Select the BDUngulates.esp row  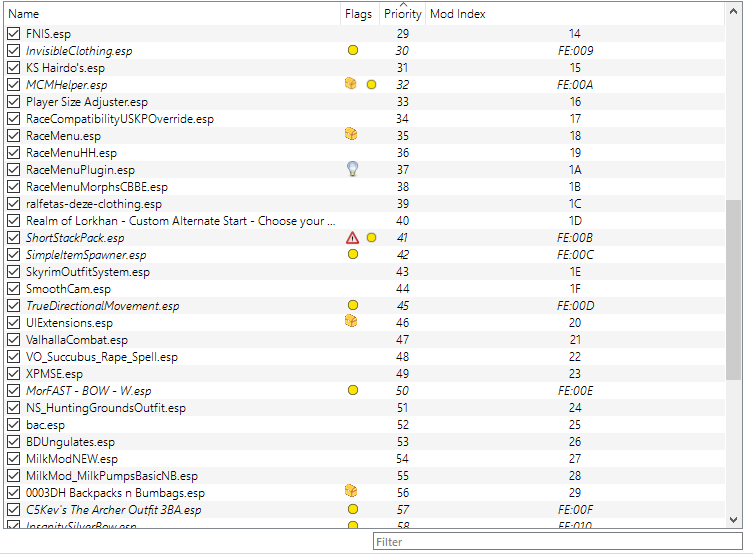click(364, 442)
